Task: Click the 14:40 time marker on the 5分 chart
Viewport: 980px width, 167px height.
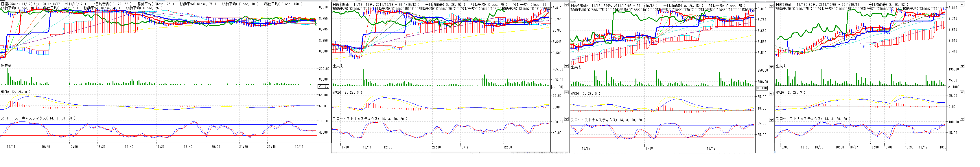Action: (x=129, y=146)
